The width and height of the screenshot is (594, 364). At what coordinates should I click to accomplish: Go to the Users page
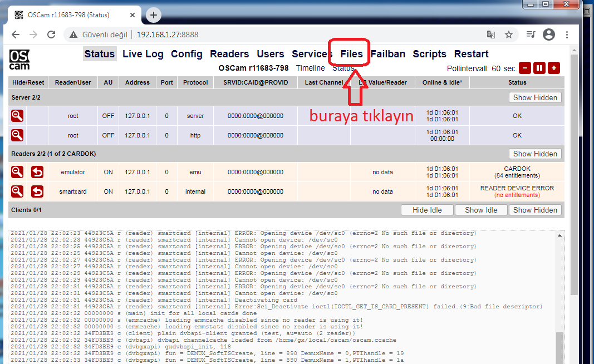click(270, 54)
